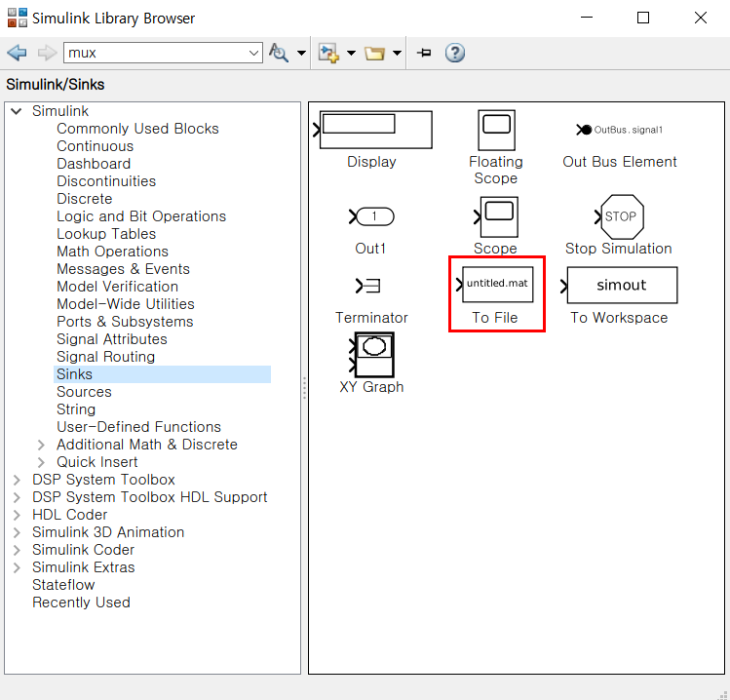730x700 pixels.
Task: Open Model Verification library
Action: (x=117, y=287)
